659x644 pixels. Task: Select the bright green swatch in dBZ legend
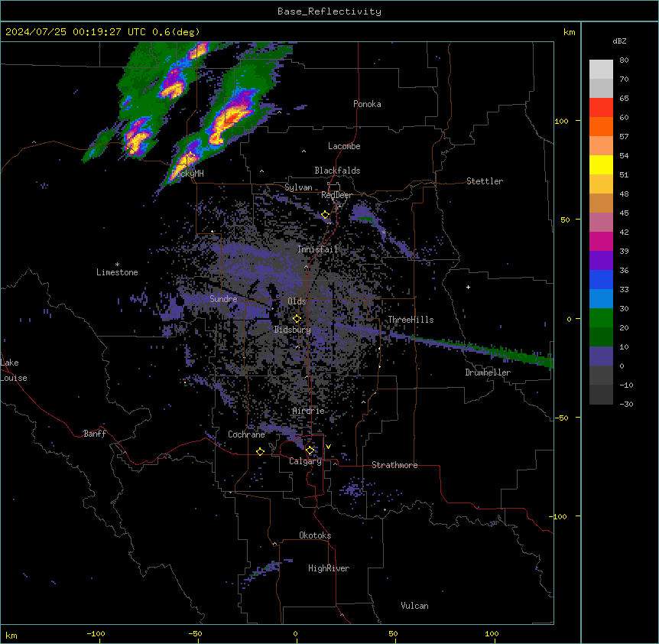[x=601, y=318]
